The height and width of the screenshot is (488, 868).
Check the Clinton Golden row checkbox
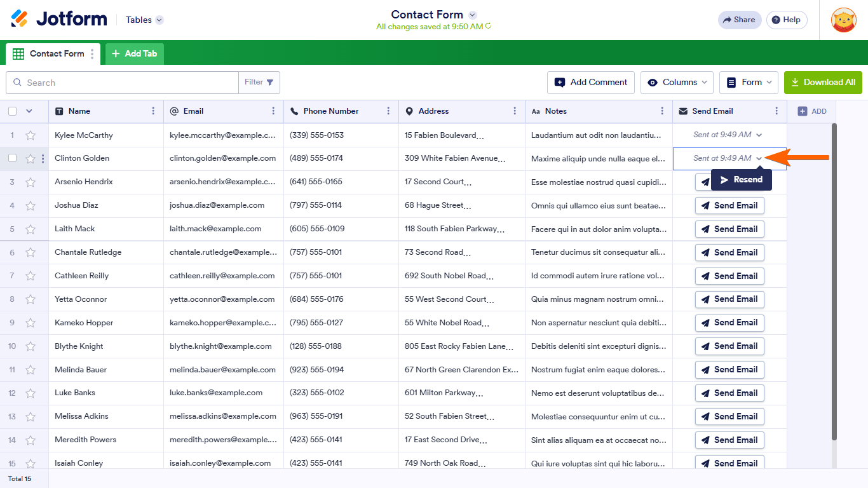click(x=13, y=158)
